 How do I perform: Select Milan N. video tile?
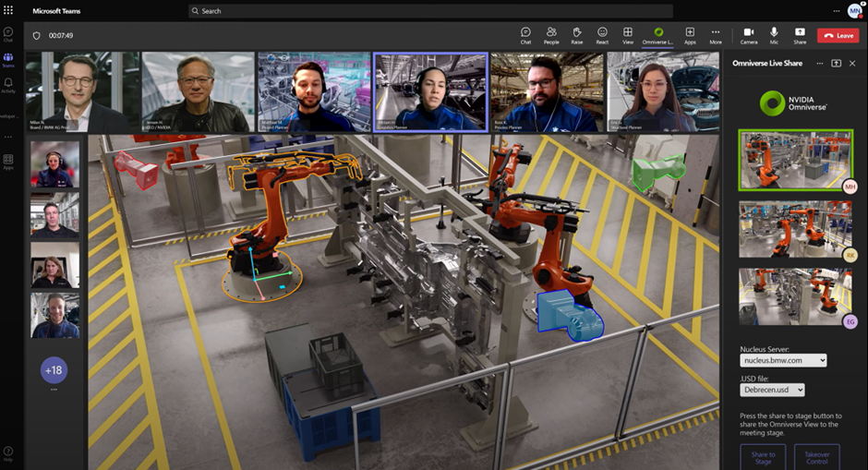[82, 92]
